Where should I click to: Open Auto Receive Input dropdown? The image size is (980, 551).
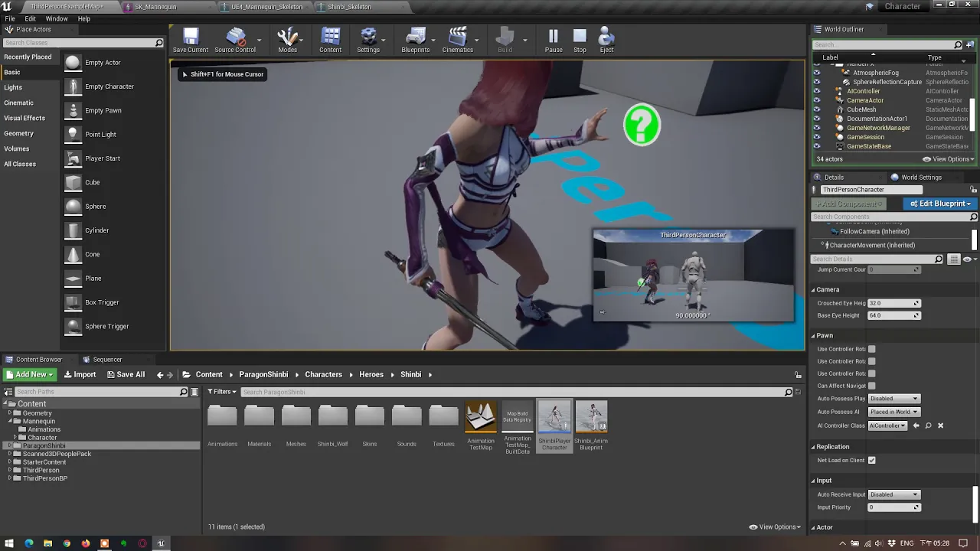893,494
